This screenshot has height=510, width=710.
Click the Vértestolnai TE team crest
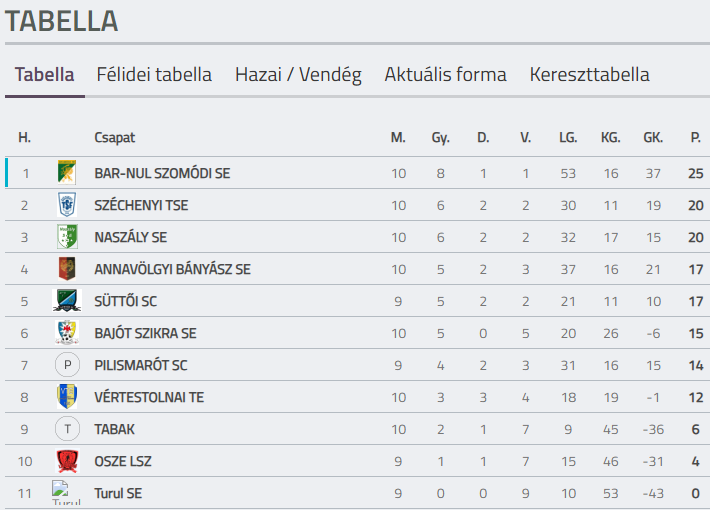(67, 397)
